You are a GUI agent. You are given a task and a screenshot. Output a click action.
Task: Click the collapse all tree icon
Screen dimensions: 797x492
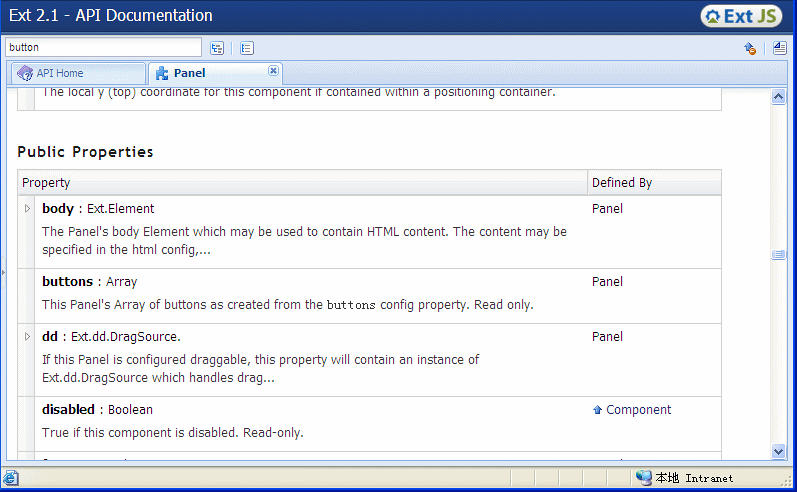click(247, 48)
